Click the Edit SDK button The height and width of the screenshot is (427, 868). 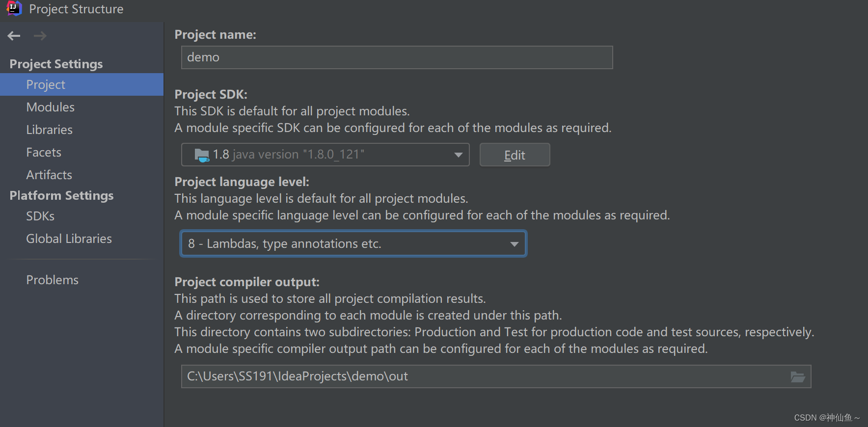coord(515,155)
